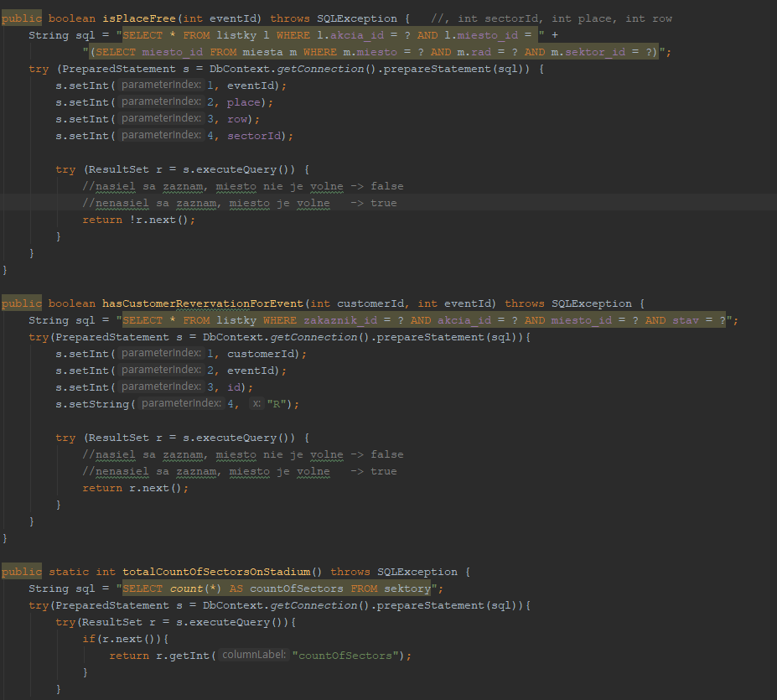Click the row argument in setInt call
Viewport: 777px width, 700px height.
coord(237,119)
